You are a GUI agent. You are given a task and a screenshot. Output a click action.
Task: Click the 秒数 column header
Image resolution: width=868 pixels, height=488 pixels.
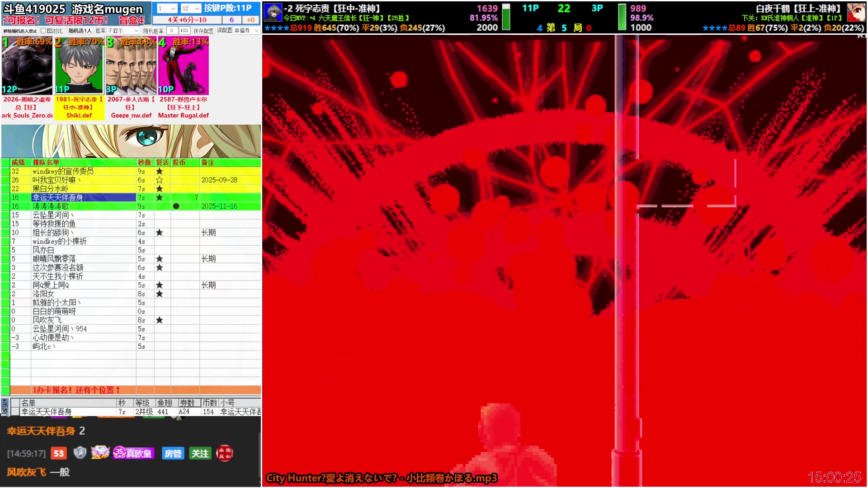145,162
